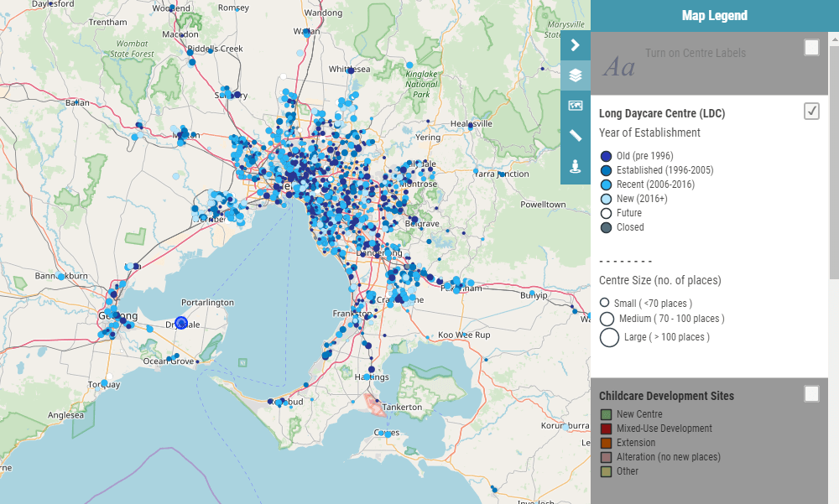
Task: Click the Large (> 100 places) circle symbol
Action: tap(609, 337)
